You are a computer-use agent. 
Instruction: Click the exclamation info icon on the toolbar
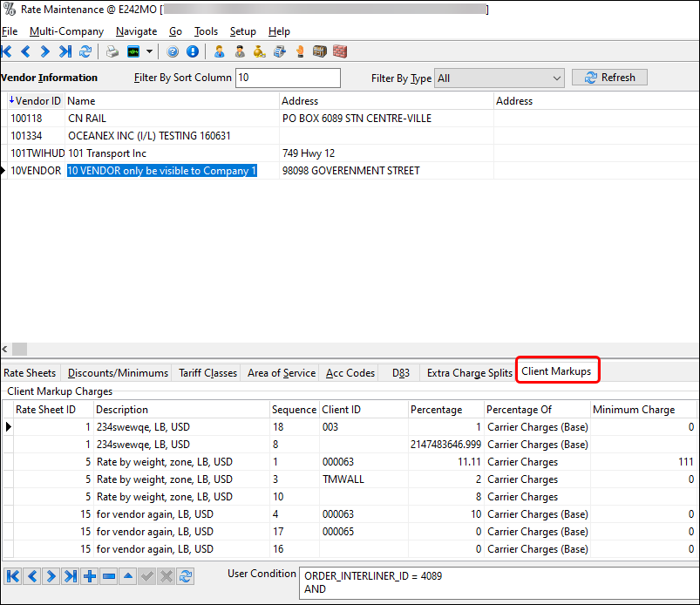coord(193,51)
